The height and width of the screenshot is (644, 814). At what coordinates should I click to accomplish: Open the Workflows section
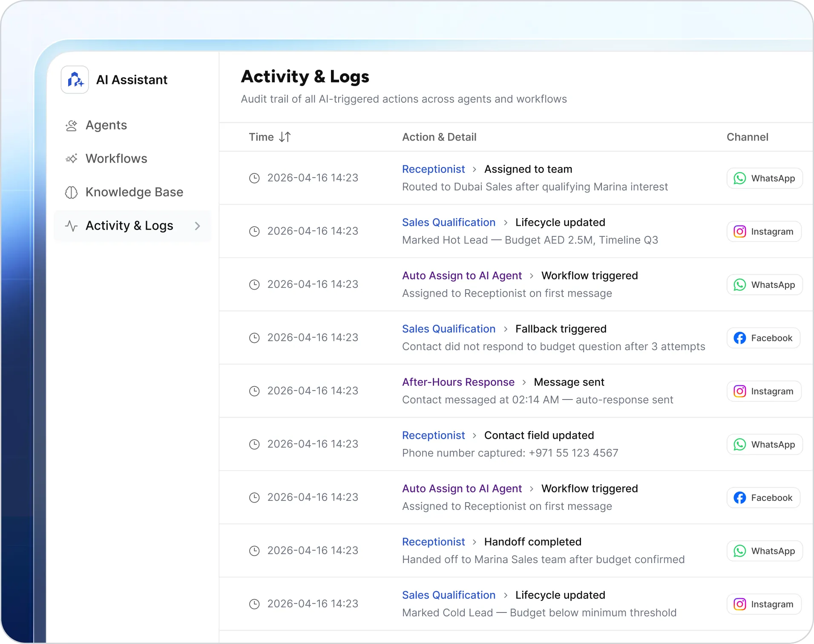click(x=116, y=158)
